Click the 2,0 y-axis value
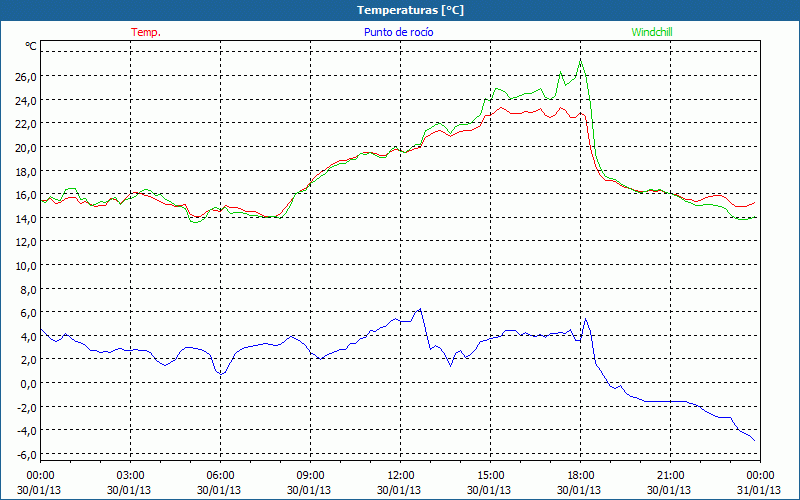This screenshot has width=800, height=500. coord(29,360)
